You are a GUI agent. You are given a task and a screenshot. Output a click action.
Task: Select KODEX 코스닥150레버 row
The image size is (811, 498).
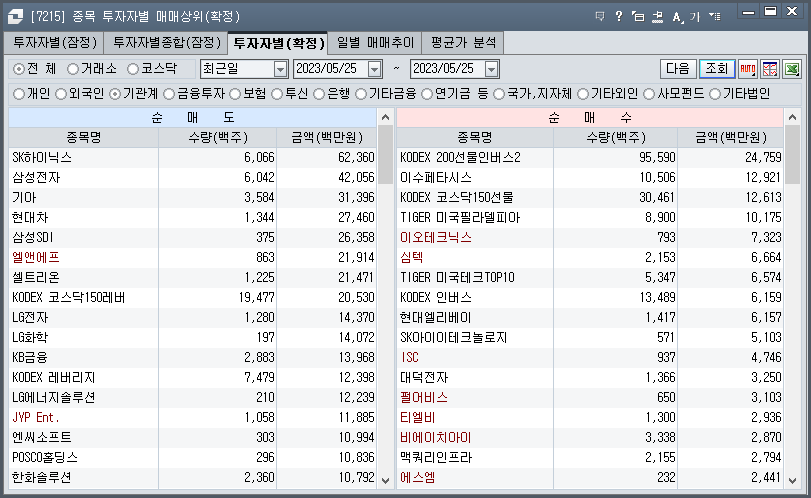tap(192, 298)
